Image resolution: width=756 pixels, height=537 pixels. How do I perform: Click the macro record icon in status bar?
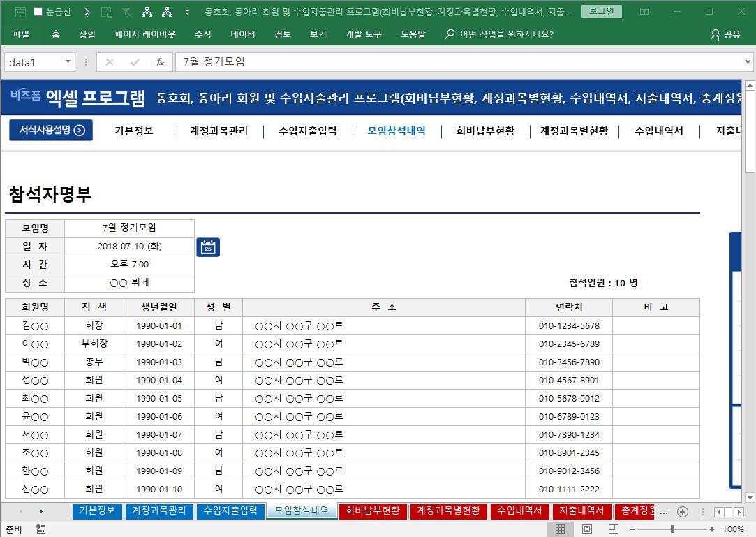pyautogui.click(x=41, y=529)
